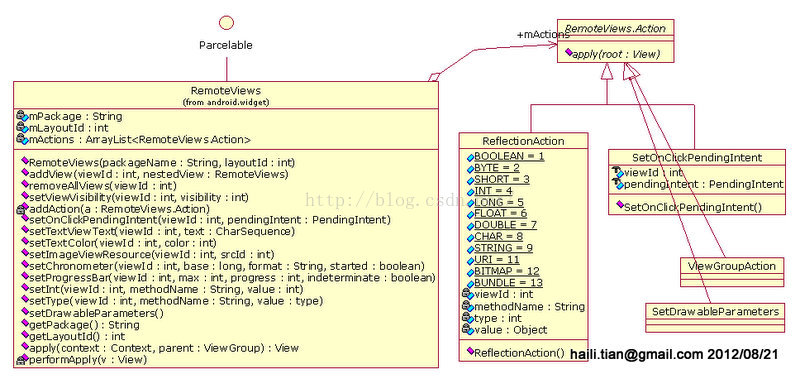Select the SetOnClickPendingIntent class title

[x=696, y=158]
